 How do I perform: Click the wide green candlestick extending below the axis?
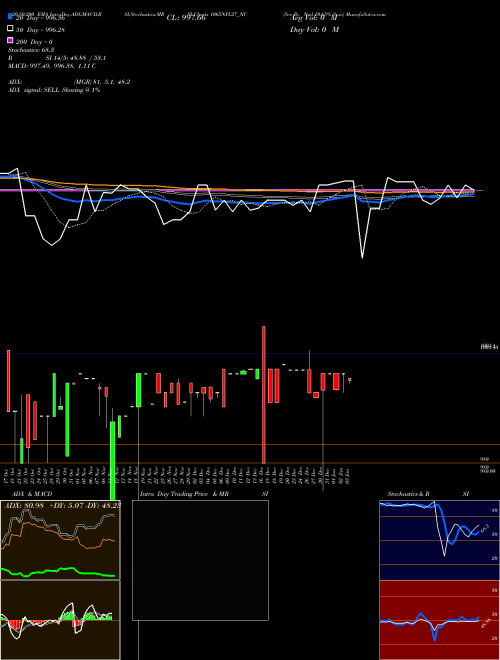[x=113, y=461]
